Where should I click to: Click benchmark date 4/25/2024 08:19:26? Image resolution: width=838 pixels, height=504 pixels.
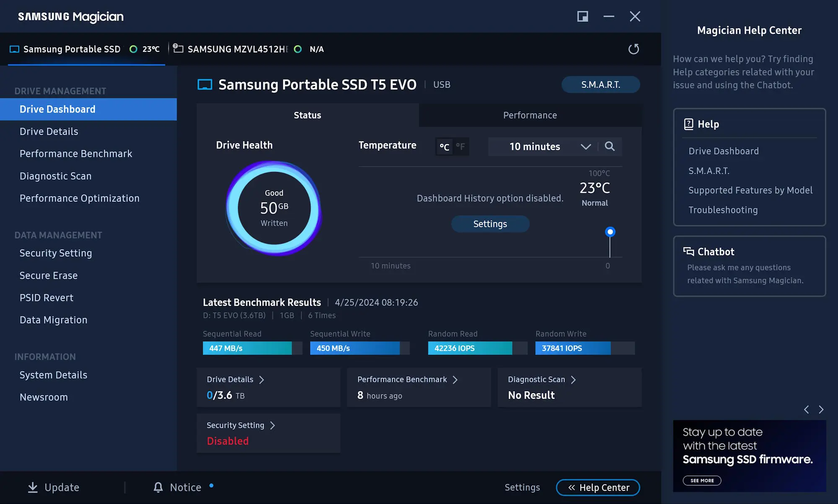click(x=376, y=302)
